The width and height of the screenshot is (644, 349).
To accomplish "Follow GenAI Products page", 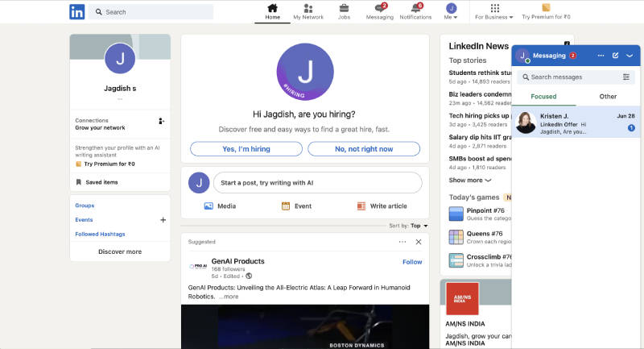I will tap(412, 262).
